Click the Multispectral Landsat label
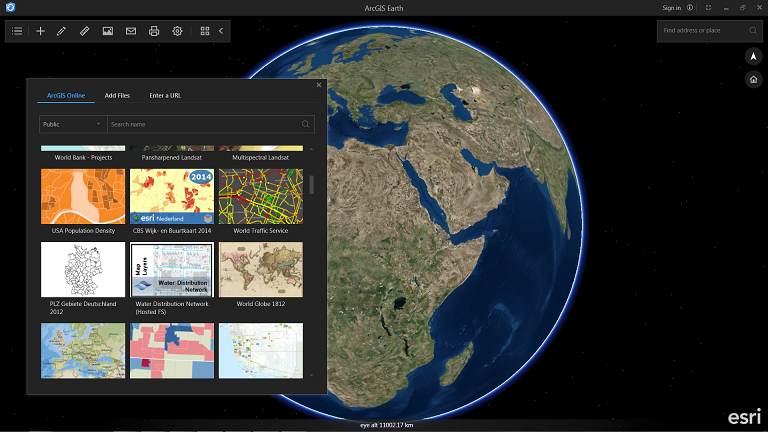This screenshot has width=768, height=432. click(261, 158)
